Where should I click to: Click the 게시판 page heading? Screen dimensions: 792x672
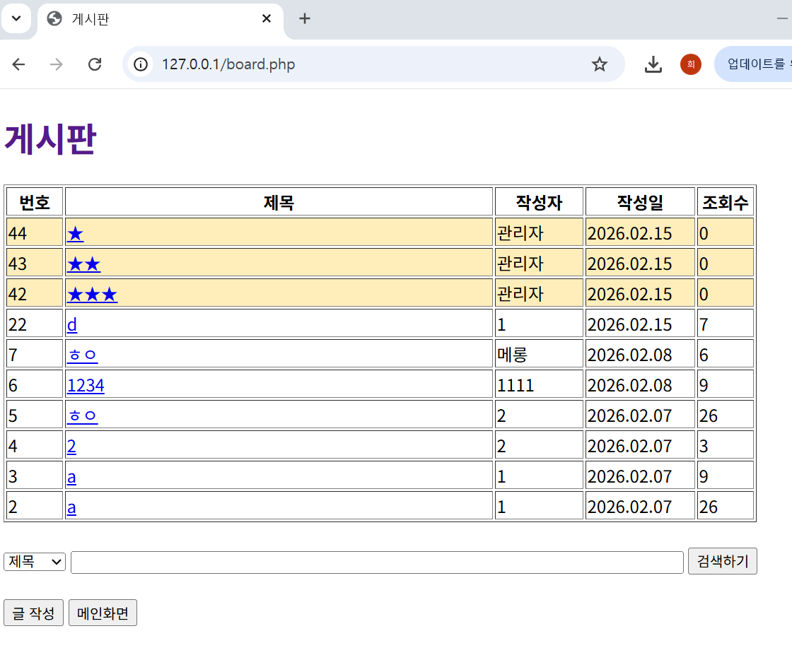(50, 138)
